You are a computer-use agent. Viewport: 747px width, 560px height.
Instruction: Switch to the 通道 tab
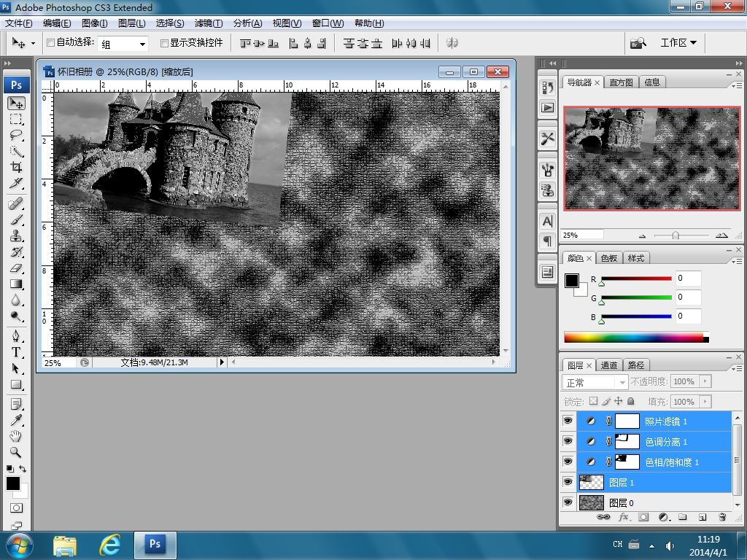[x=609, y=365]
